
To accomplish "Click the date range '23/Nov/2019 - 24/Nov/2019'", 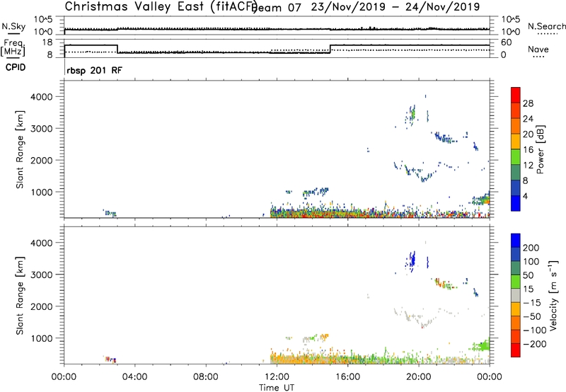I will pyautogui.click(x=395, y=7).
